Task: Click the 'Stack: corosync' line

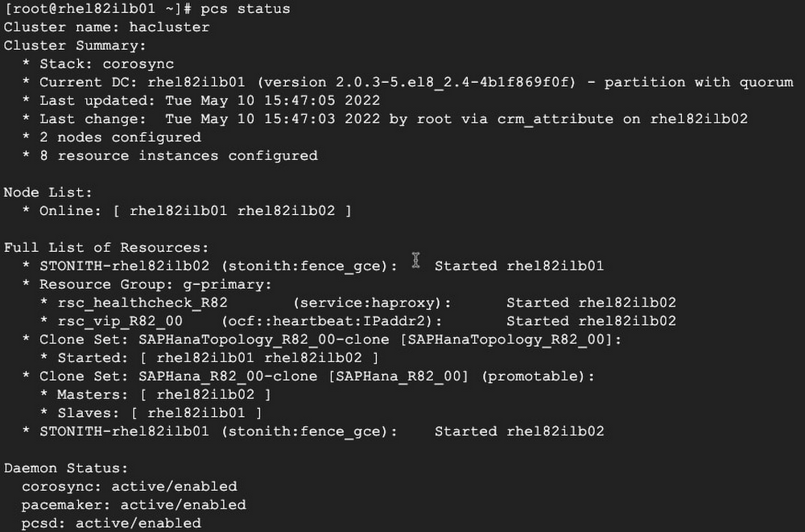Action: coord(106,64)
